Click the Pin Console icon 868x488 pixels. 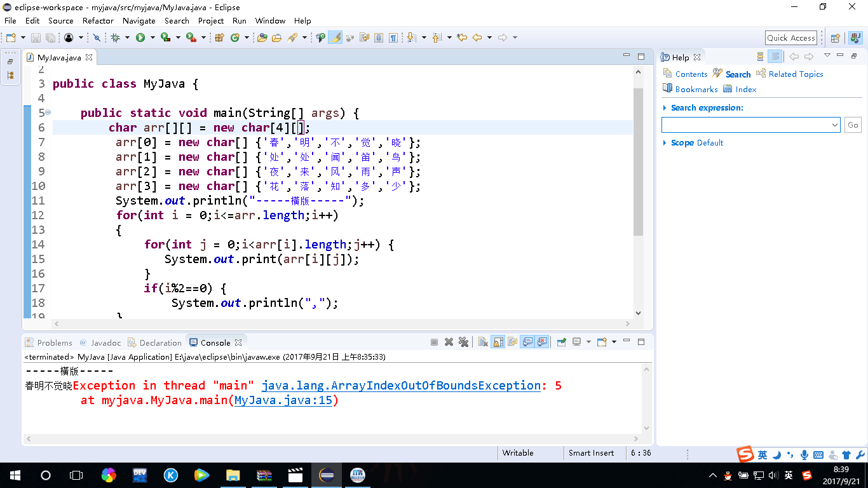coord(562,342)
